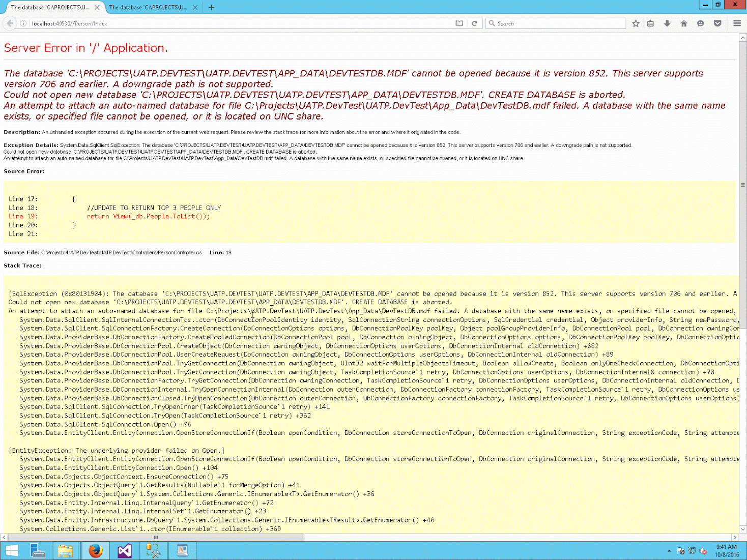The height and width of the screenshot is (560, 747).
Task: Click the "[EntityException]: The underlying provider failed" line
Action: [x=117, y=451]
